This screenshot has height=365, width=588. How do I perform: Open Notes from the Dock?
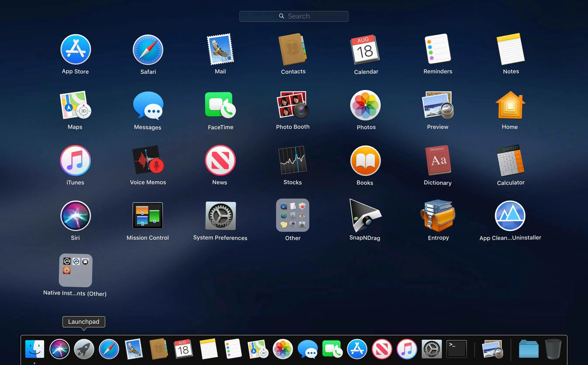pos(209,349)
